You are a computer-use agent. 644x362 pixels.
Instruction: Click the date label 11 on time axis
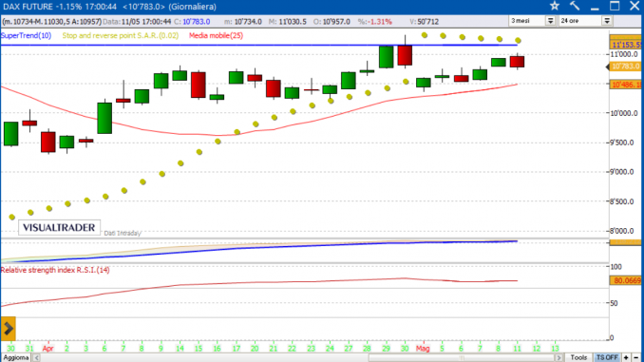tap(517, 349)
